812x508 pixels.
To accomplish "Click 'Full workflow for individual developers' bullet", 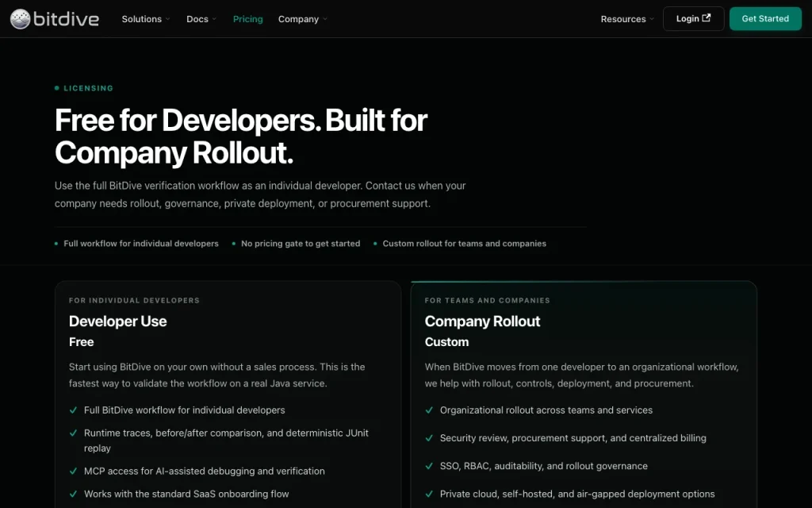I will click(x=141, y=244).
